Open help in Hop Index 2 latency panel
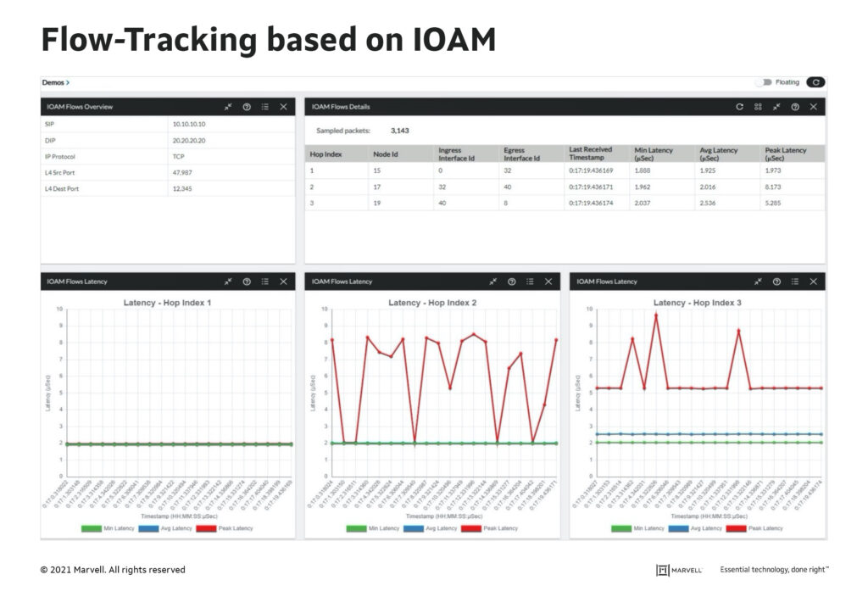The image size is (868, 597). coord(512,282)
